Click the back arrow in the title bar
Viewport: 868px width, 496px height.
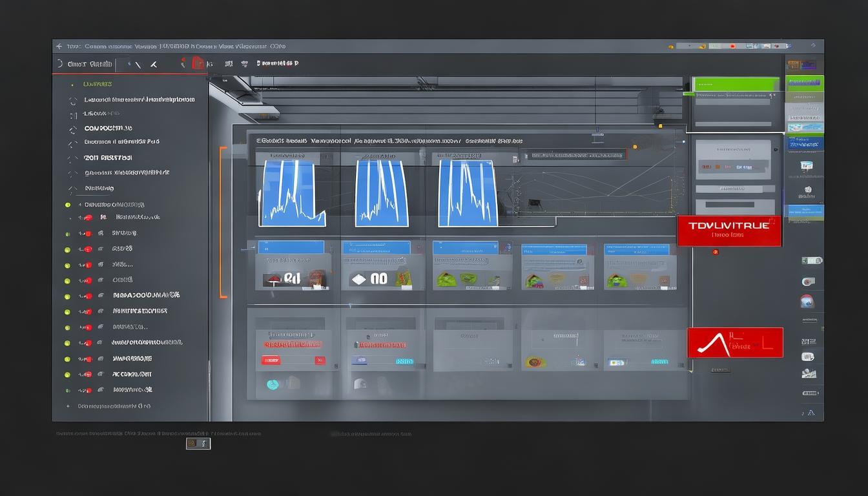pyautogui.click(x=59, y=46)
